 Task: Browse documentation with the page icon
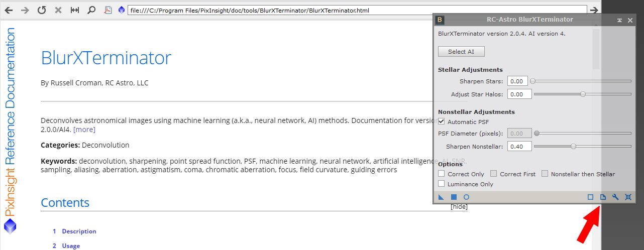[603, 197]
